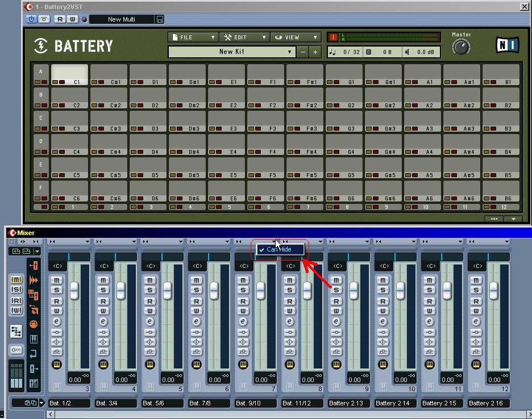Hide group channels icon in Mixer
532x419 pixels.
pyautogui.click(x=34, y=295)
